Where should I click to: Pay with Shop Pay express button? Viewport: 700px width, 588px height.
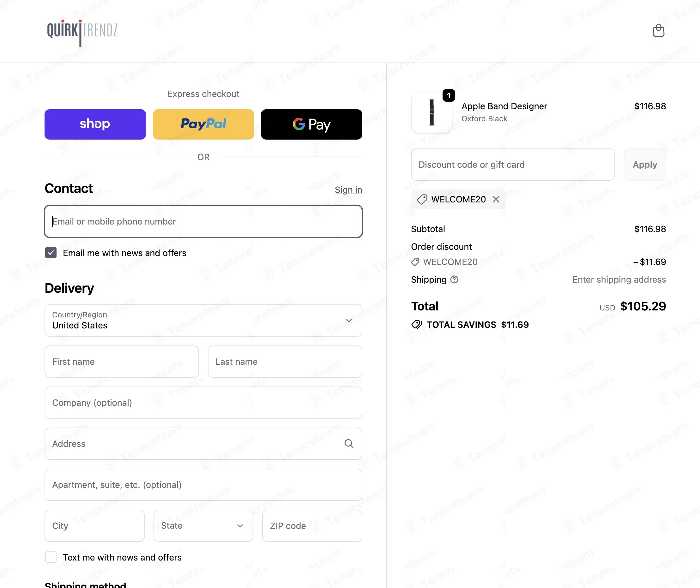[x=95, y=124]
